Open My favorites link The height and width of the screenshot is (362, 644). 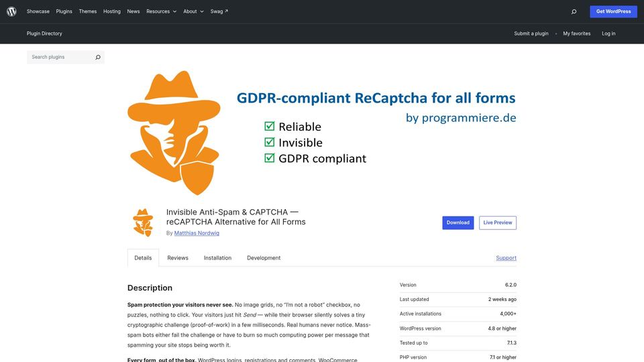tap(577, 34)
